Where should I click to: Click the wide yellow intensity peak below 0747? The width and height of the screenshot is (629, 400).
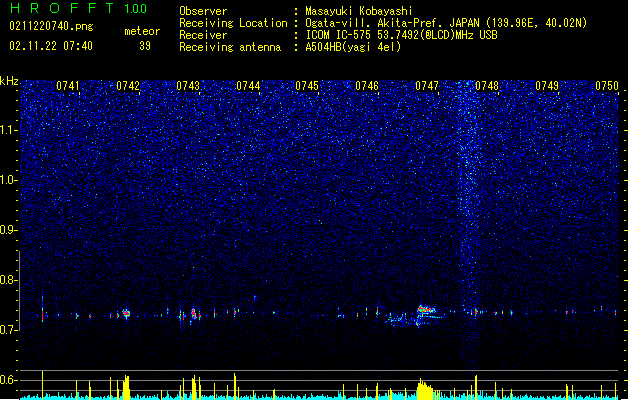425,390
